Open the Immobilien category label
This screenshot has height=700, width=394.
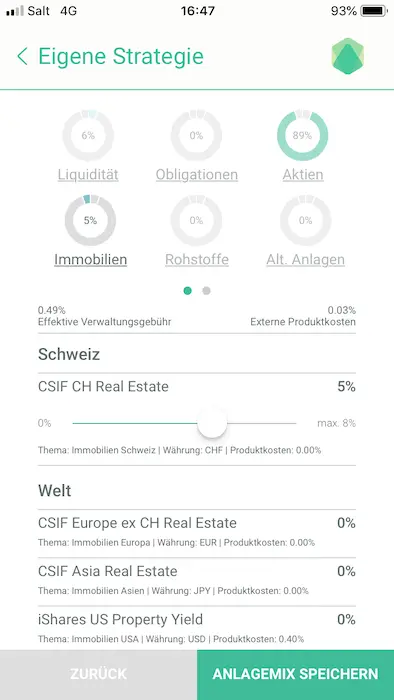tap(91, 259)
